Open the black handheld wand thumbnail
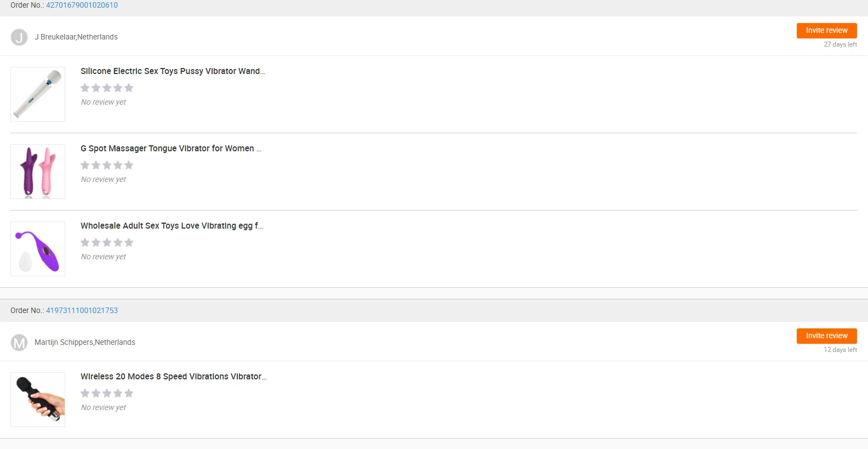This screenshot has height=449, width=868. coord(38,400)
